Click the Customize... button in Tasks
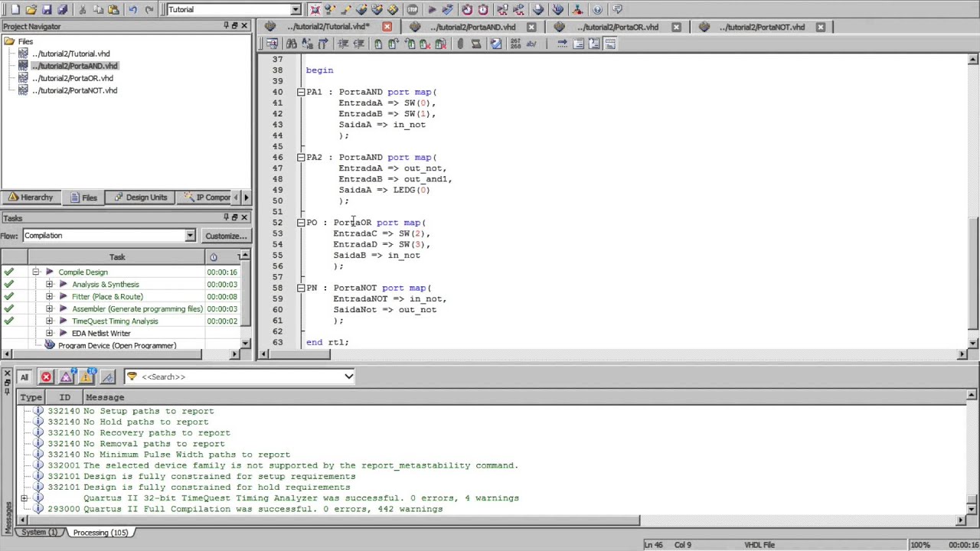 (x=226, y=236)
